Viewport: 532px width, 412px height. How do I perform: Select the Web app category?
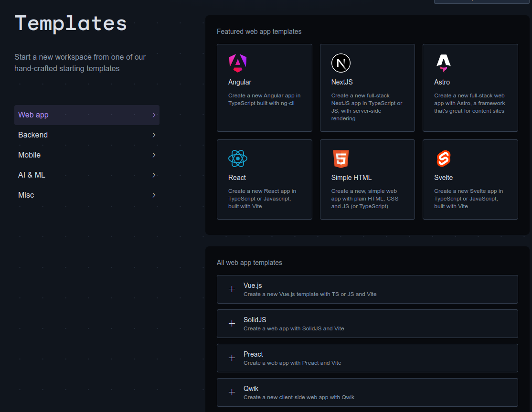(x=33, y=115)
